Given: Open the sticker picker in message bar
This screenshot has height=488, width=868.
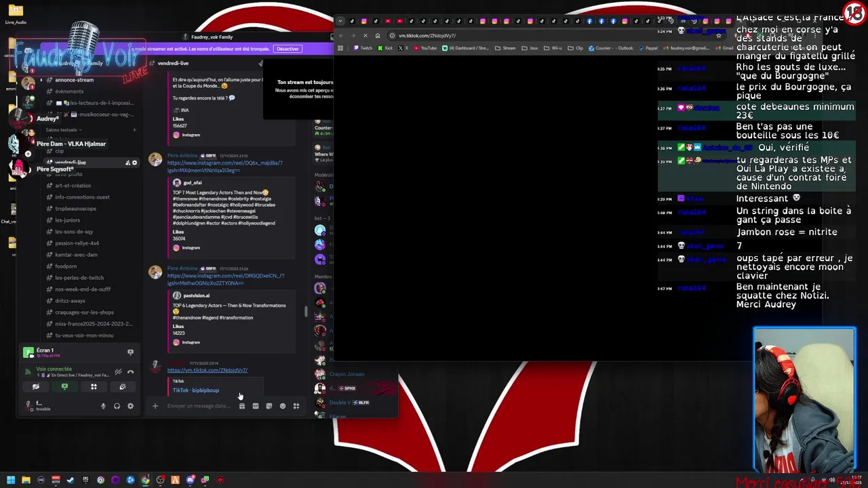Looking at the screenshot, I should tap(269, 406).
